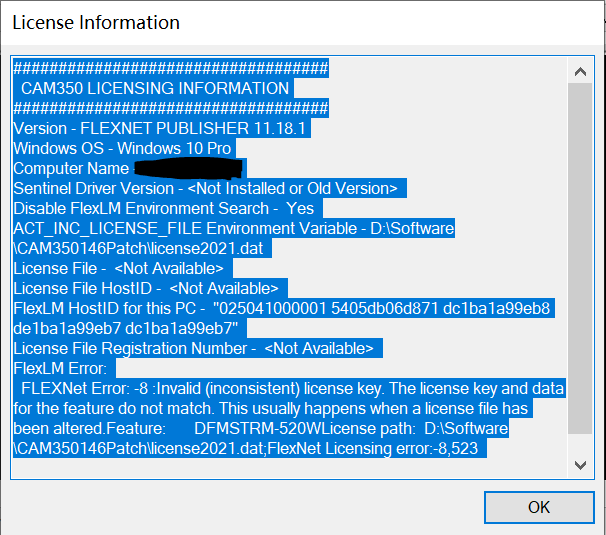
Task: Select the Windows OS - Windows 10 Pro line
Action: pos(122,148)
